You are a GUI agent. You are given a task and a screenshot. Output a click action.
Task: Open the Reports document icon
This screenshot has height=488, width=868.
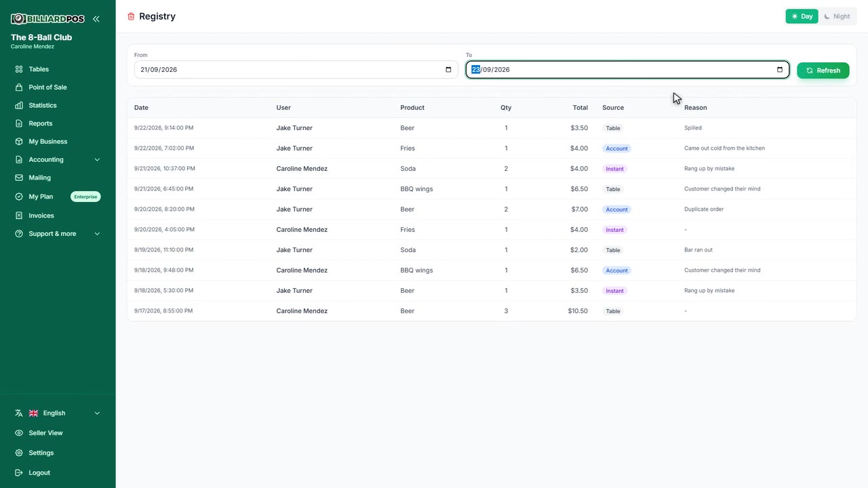[19, 123]
